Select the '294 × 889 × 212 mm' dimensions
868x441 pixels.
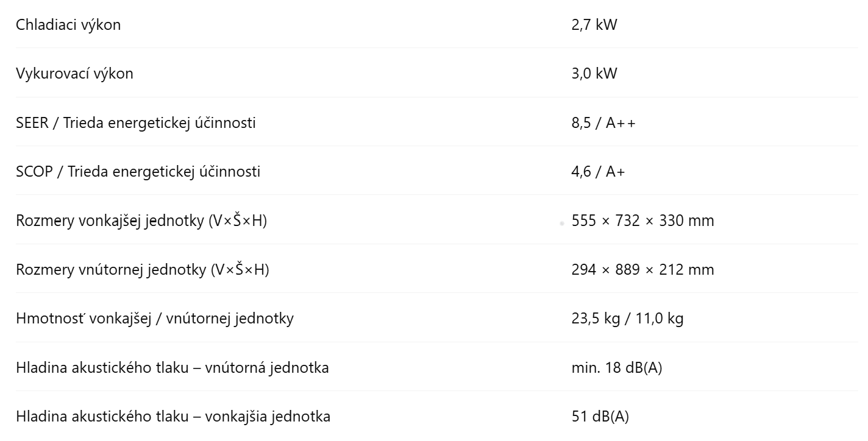[642, 270]
